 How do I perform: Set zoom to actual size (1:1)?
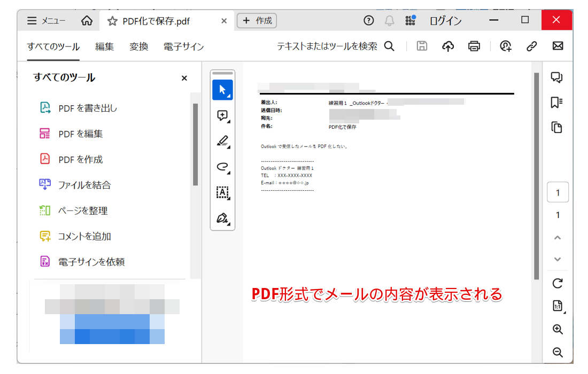(x=557, y=307)
